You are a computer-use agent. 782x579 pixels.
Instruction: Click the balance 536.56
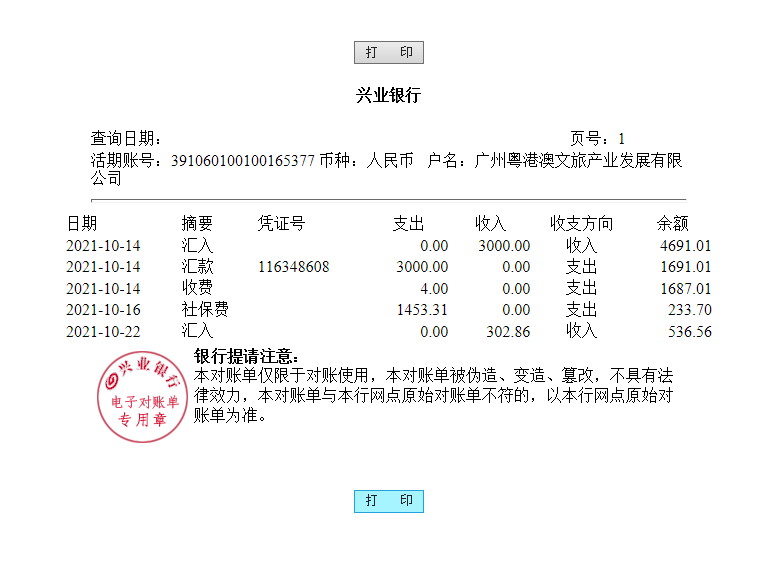pyautogui.click(x=690, y=332)
